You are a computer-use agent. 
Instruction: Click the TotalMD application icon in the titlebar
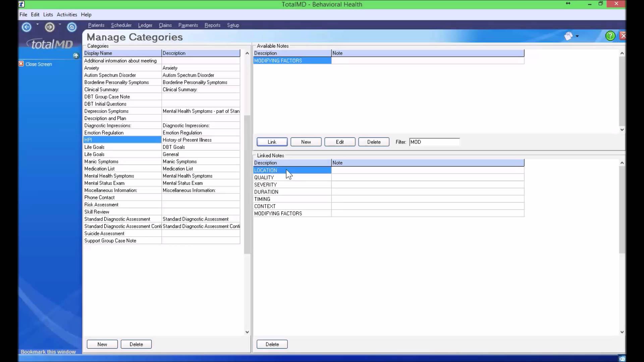click(x=21, y=4)
